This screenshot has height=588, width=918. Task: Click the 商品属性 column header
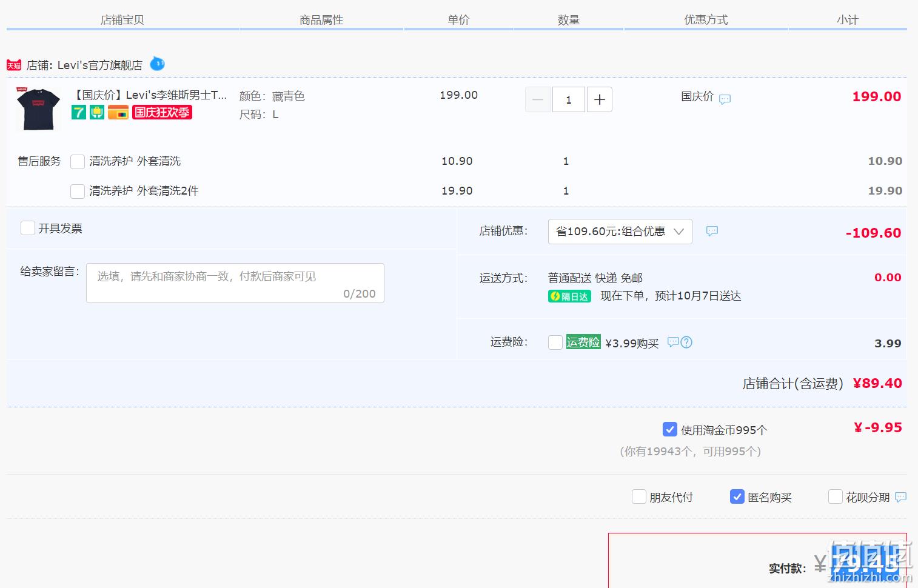[x=321, y=20]
